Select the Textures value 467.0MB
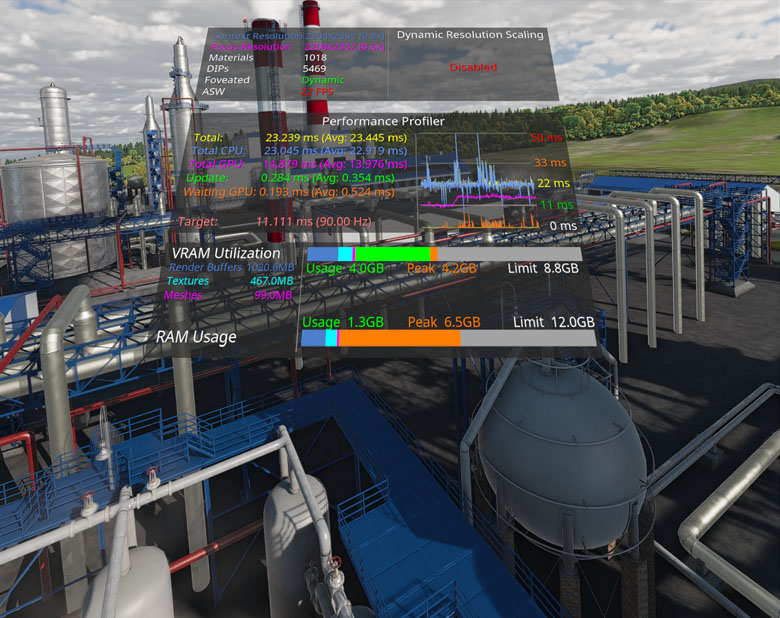780x618 pixels. click(x=272, y=281)
